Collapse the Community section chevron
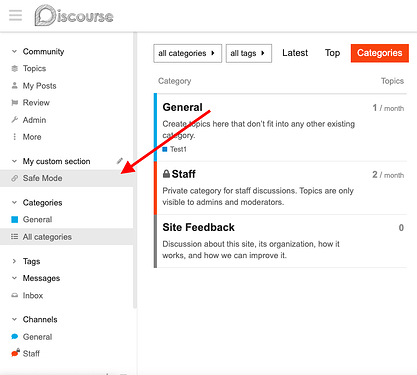 pos(14,51)
